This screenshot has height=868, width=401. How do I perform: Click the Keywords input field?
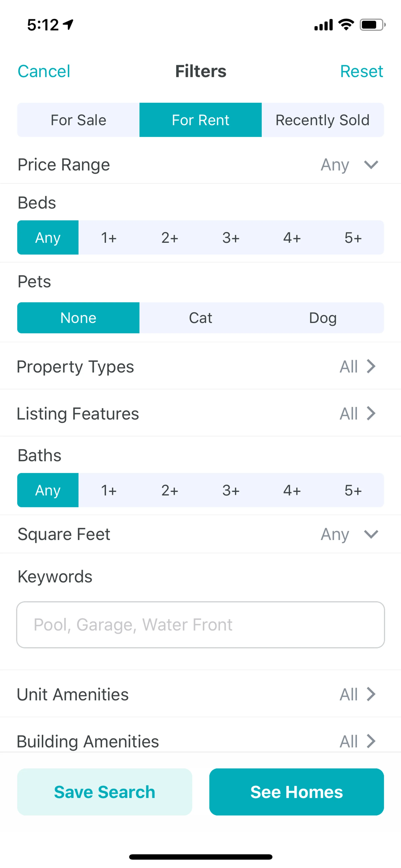pyautogui.click(x=200, y=625)
